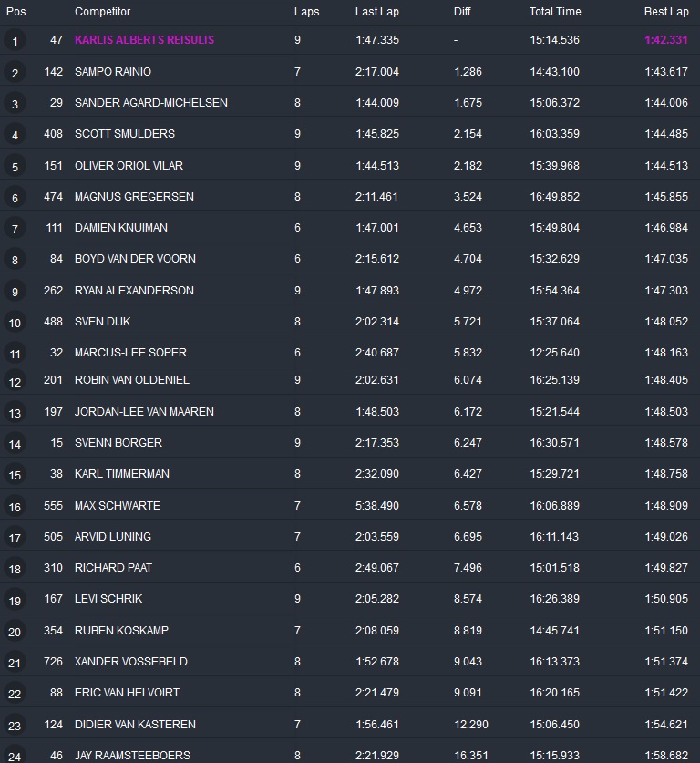Click the Total Time column header
Image resolution: width=700 pixels, height=763 pixels.
[554, 12]
